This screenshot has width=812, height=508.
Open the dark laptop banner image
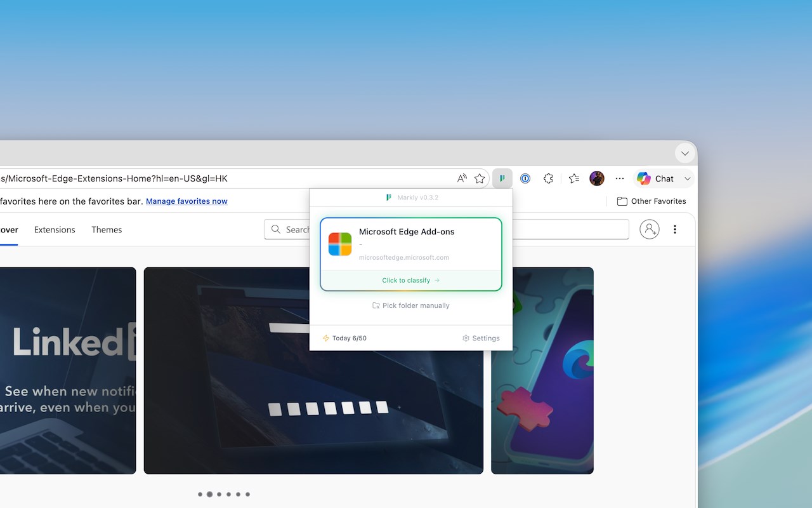tap(313, 370)
